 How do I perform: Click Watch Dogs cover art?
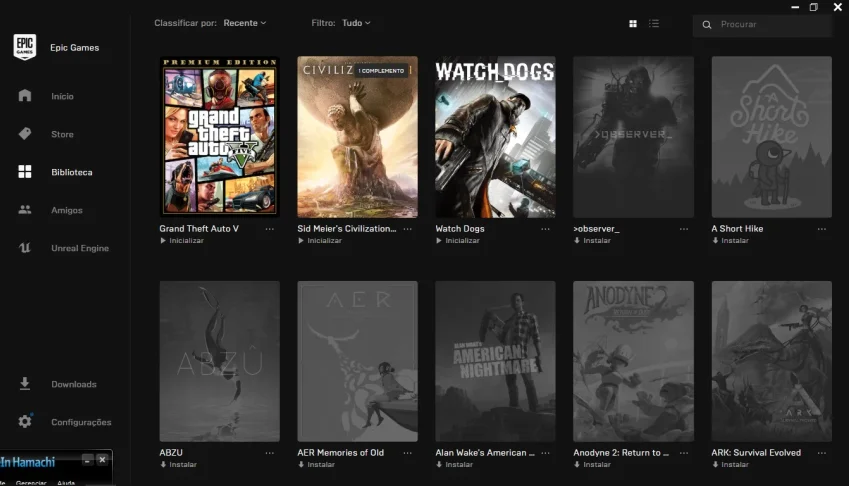click(495, 137)
